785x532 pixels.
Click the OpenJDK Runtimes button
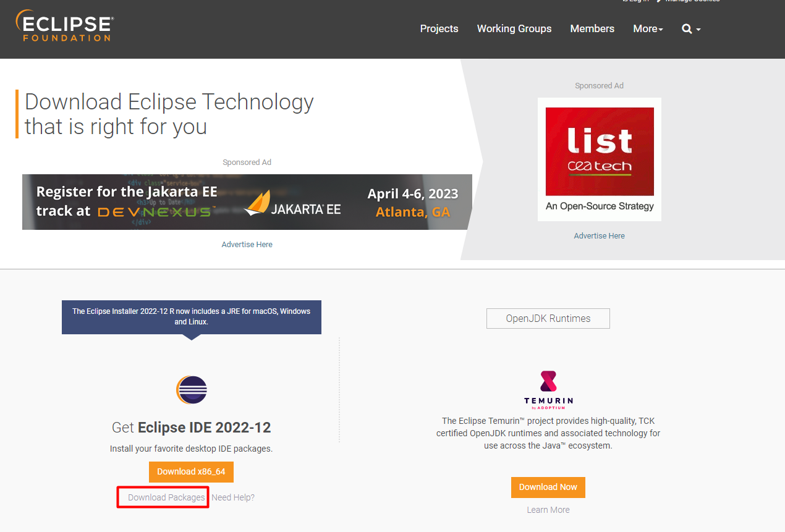[548, 318]
